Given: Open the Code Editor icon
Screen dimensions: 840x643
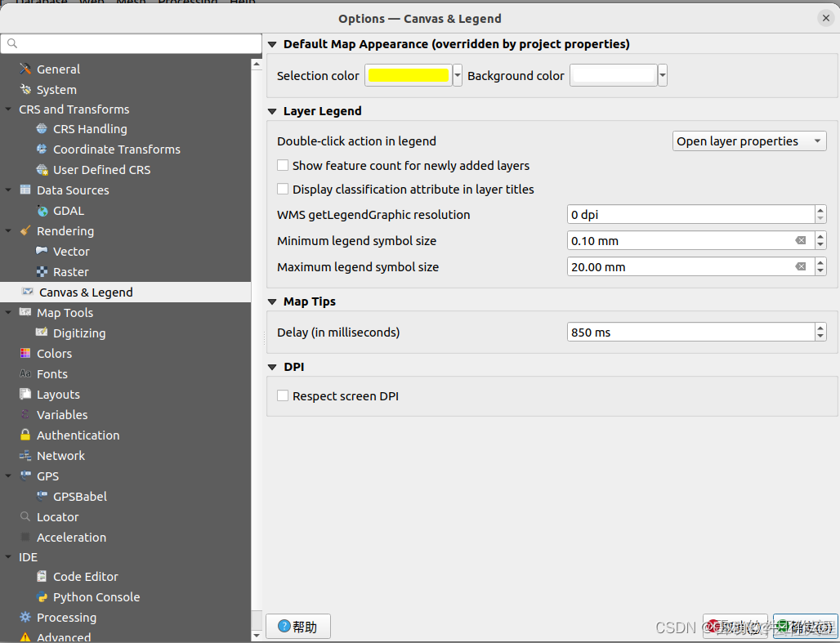Looking at the screenshot, I should coord(42,577).
